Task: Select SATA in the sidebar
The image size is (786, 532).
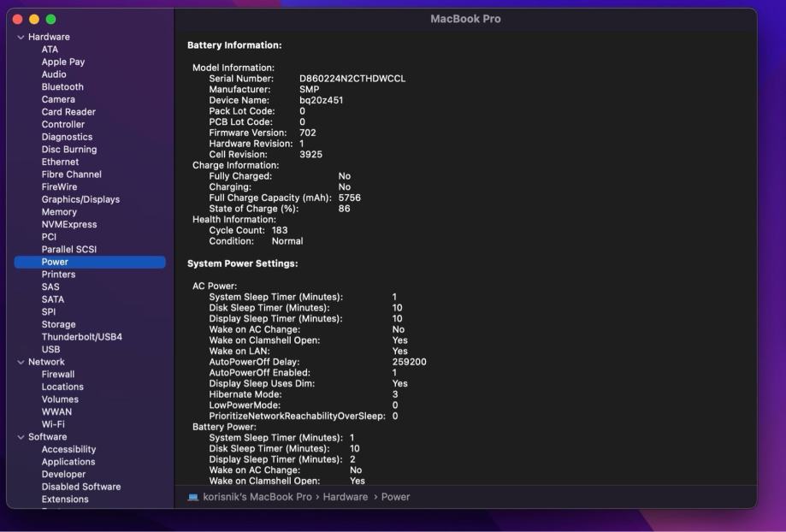Action: coord(53,299)
